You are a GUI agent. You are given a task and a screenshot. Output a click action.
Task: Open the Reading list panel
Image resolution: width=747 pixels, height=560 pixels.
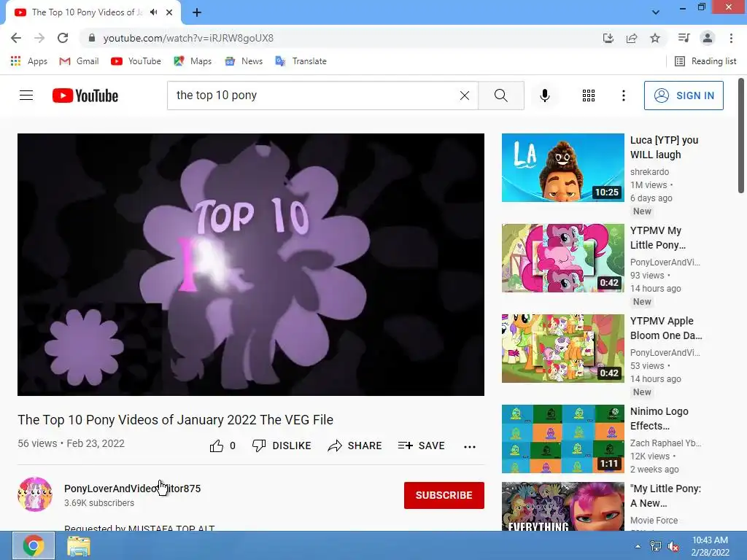pos(705,61)
